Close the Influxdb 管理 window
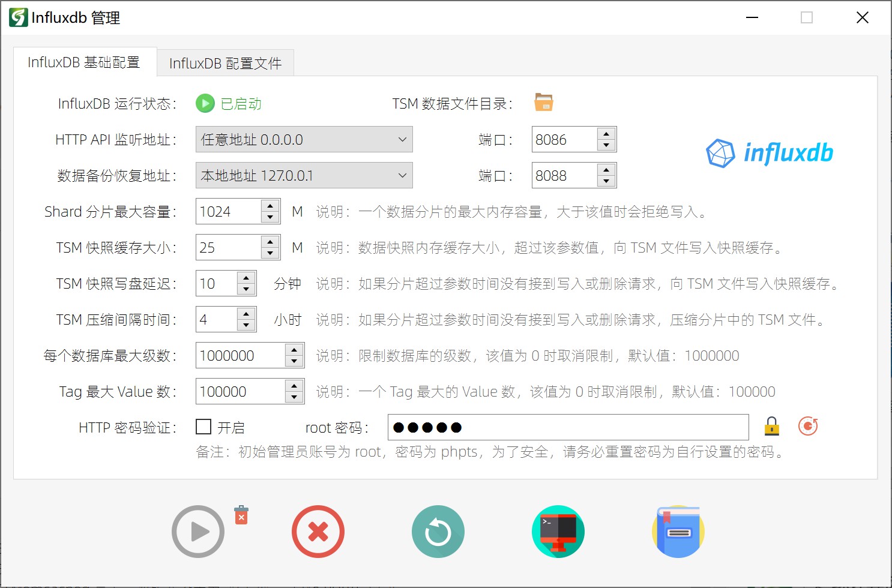 click(863, 17)
